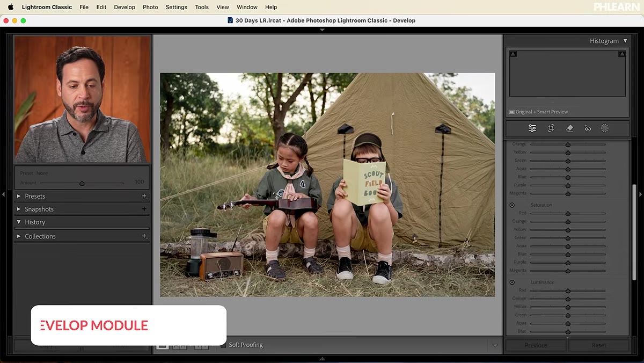
Task: Enable the Soft Proofing checkbox
Action: point(223,345)
